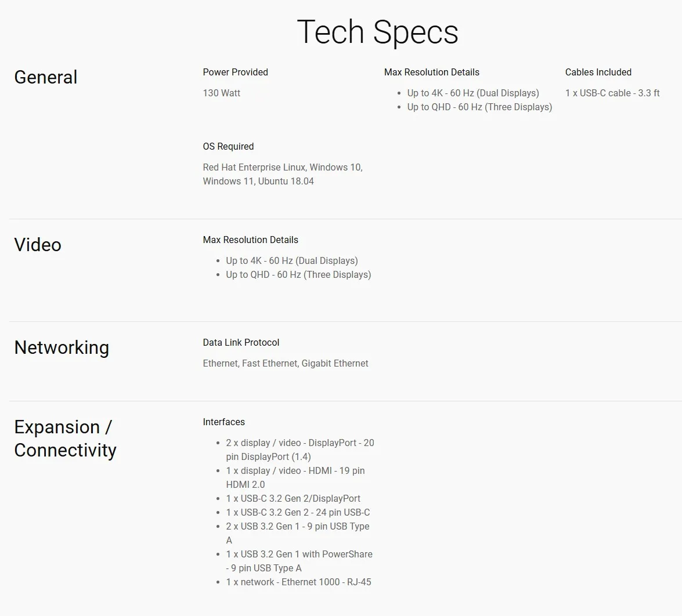
Task: Select the Networking section heading
Action: point(62,347)
